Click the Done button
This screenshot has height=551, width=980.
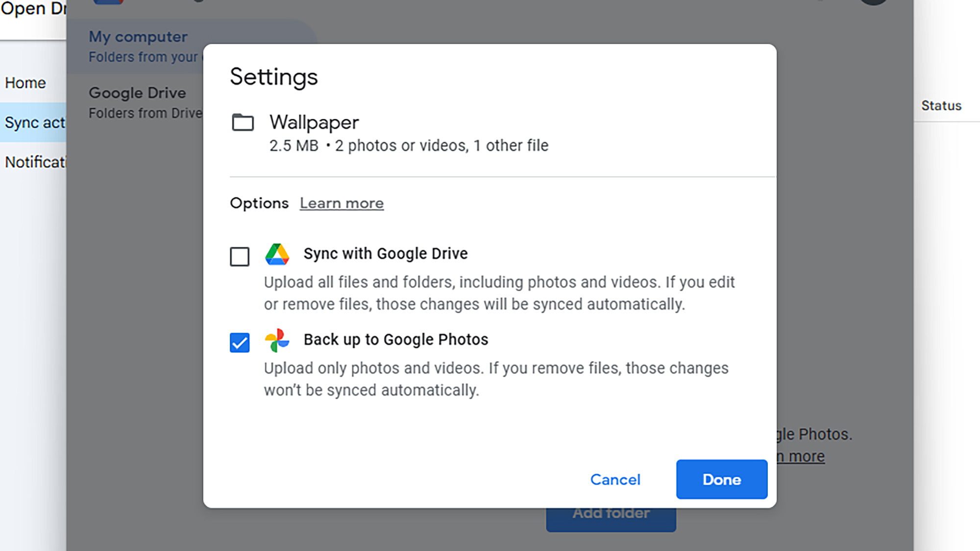click(x=721, y=479)
